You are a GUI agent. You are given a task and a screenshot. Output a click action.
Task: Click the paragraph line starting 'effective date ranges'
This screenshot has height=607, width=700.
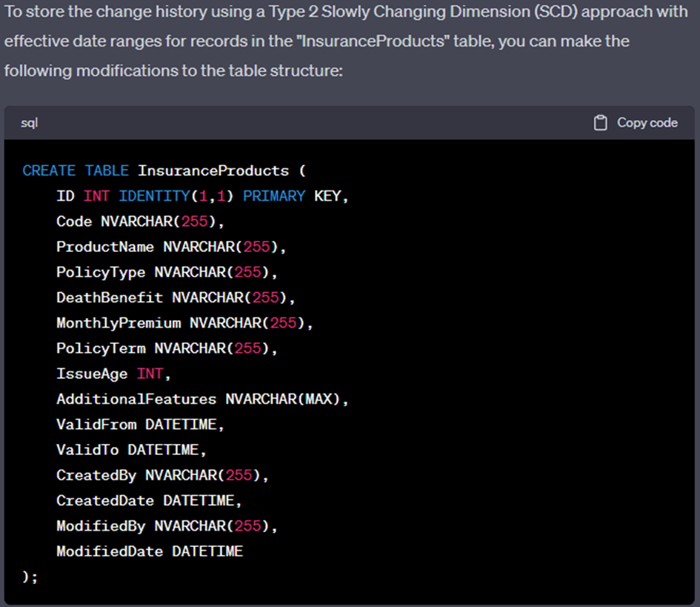pyautogui.click(x=317, y=42)
